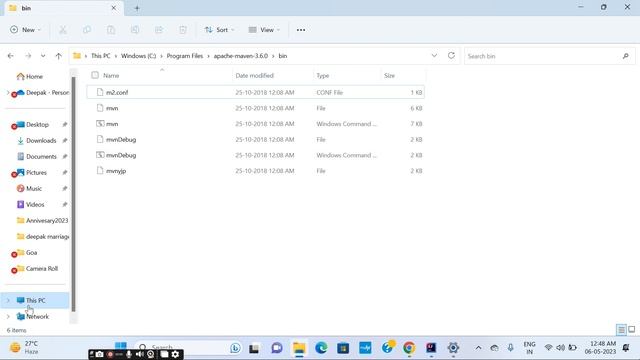Select the bin tab
The width and height of the screenshot is (640, 360).
64,8
